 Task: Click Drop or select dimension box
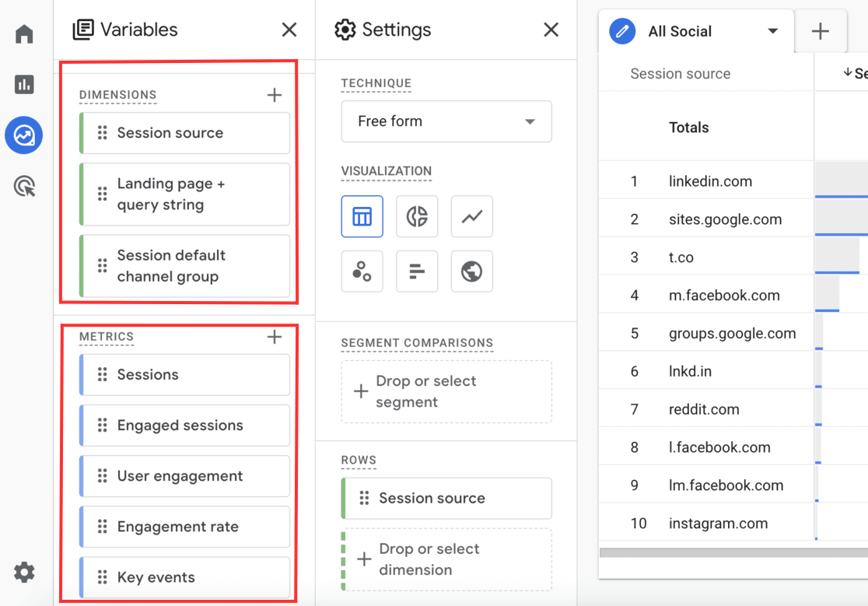pos(446,559)
